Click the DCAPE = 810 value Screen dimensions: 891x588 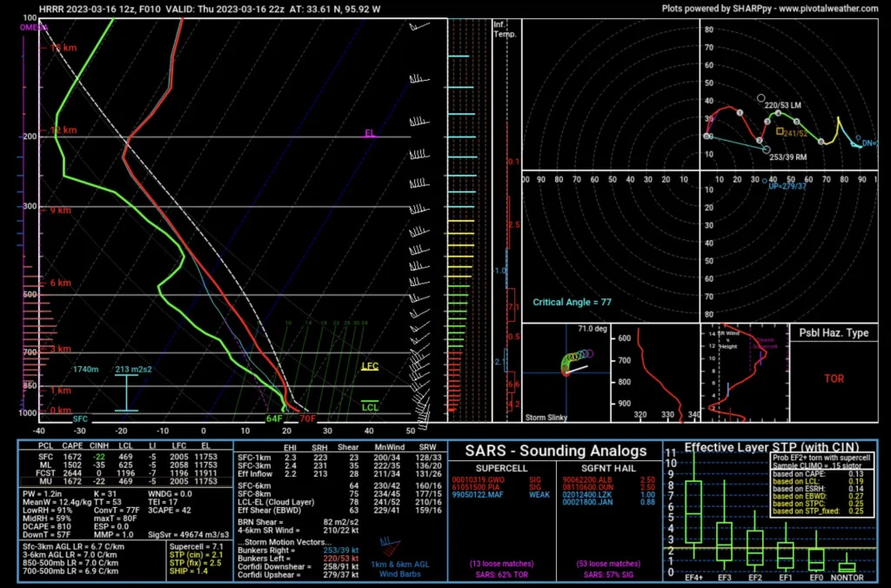47,526
